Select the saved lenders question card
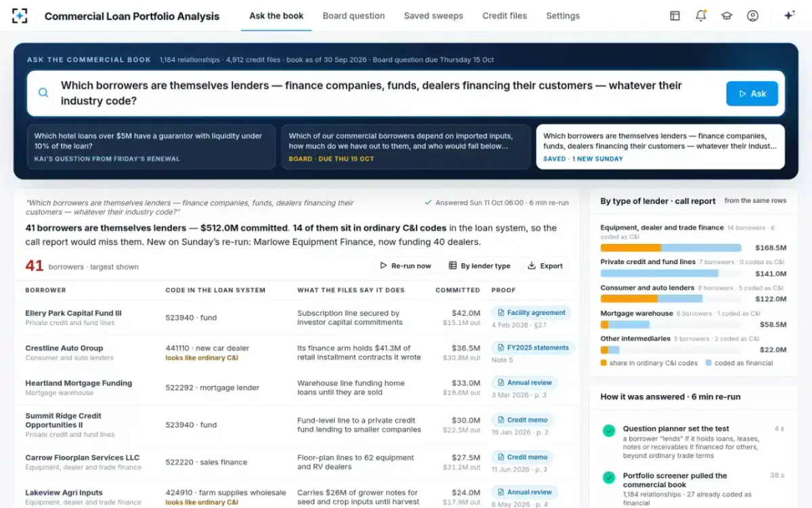Screen dimensions: 812x508 tap(660, 146)
